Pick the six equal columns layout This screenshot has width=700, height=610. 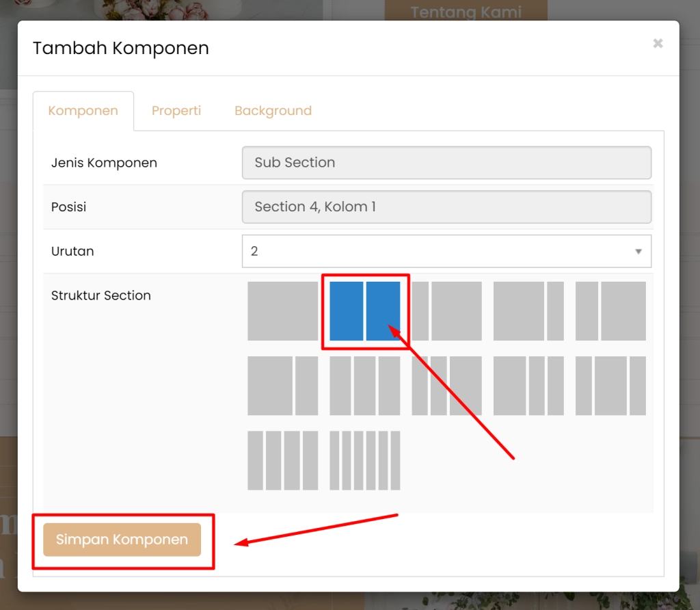click(x=364, y=460)
